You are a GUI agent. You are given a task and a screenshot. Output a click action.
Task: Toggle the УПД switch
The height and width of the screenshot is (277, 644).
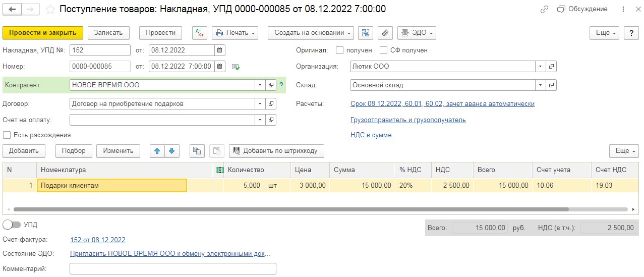[12, 225]
